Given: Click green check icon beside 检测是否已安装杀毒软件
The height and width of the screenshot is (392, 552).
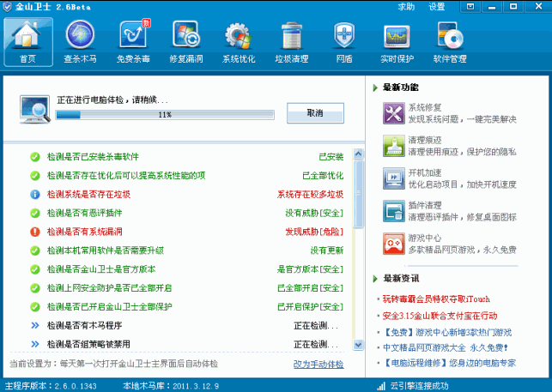Looking at the screenshot, I should coord(35,157).
